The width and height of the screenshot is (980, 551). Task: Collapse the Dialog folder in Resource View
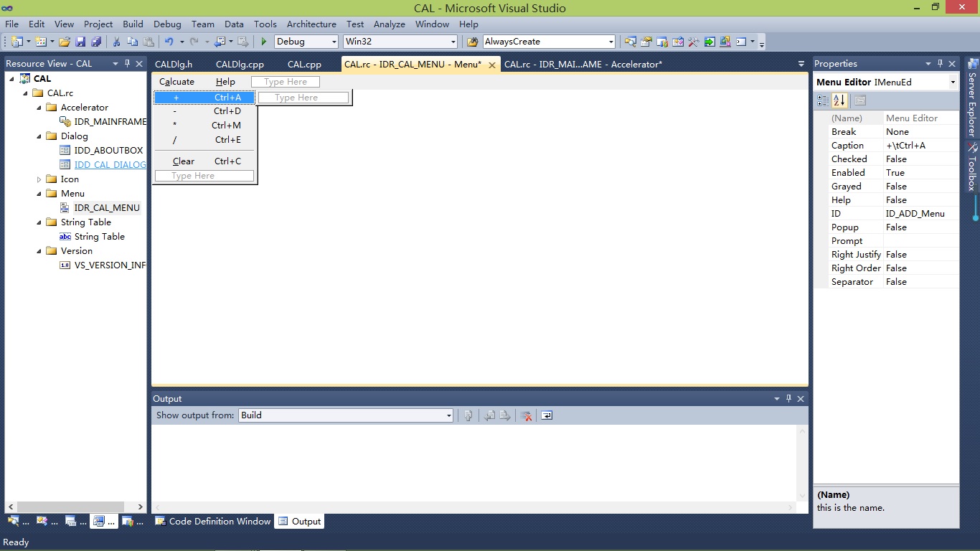tap(39, 136)
